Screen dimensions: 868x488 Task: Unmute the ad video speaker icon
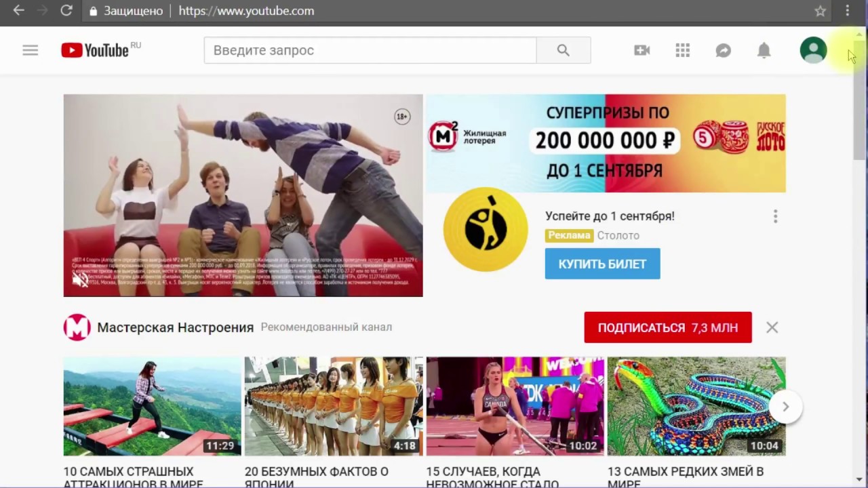click(x=80, y=279)
